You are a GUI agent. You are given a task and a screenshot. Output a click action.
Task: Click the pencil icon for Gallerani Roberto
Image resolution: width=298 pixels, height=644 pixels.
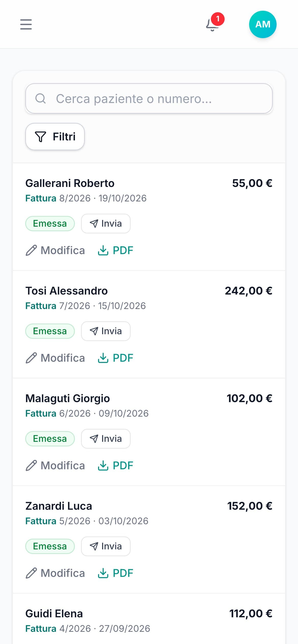tap(31, 250)
